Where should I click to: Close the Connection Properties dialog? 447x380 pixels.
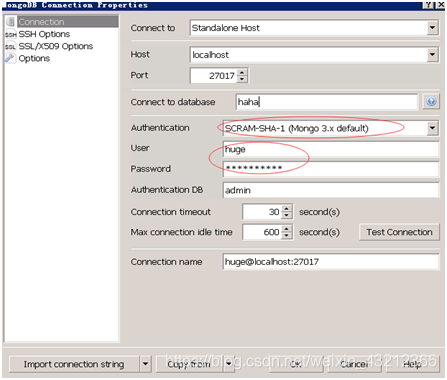click(x=440, y=5)
